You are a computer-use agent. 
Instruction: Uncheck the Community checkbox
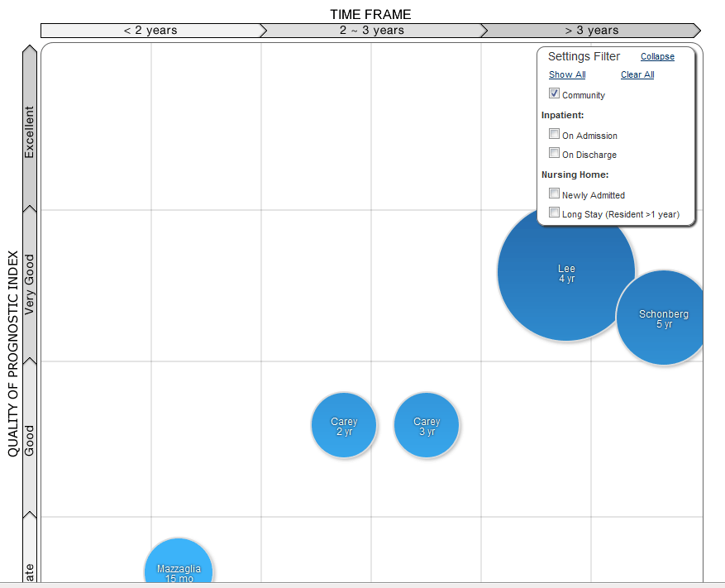point(555,93)
